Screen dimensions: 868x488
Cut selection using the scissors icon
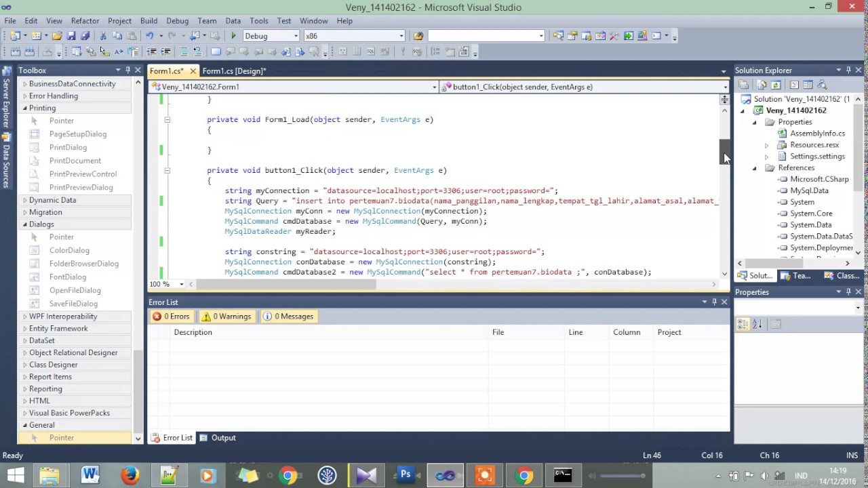(103, 36)
